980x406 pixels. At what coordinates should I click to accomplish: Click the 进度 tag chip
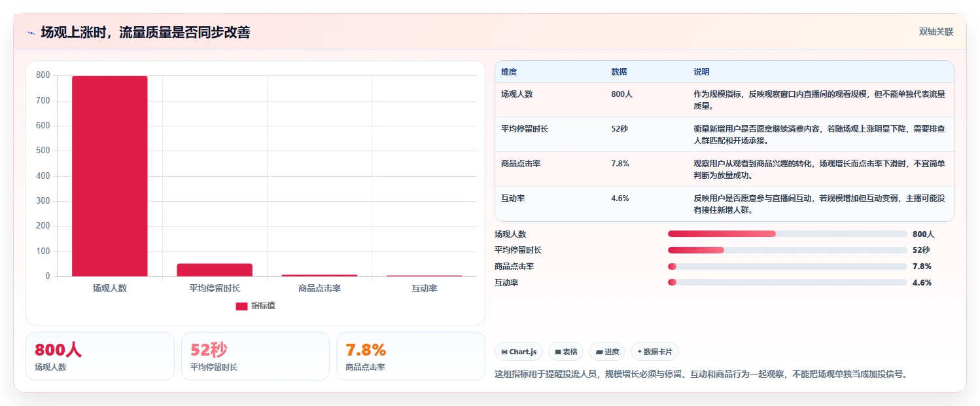[x=607, y=352]
